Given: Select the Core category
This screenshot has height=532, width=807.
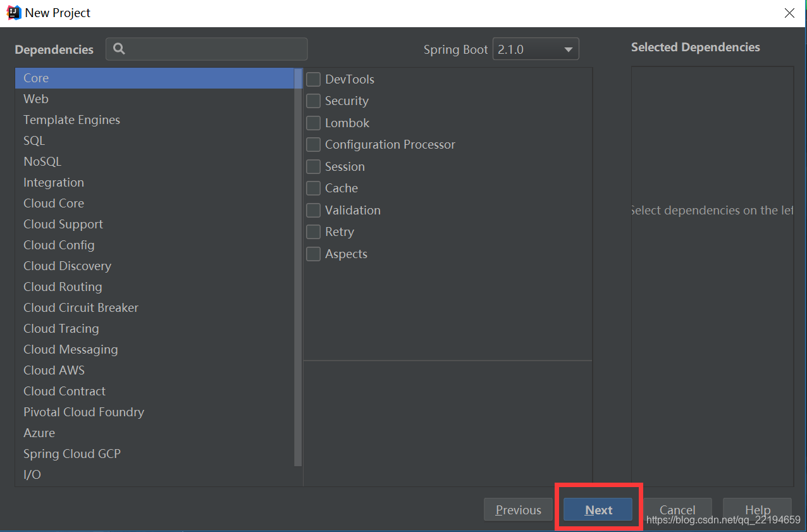Looking at the screenshot, I should point(155,78).
